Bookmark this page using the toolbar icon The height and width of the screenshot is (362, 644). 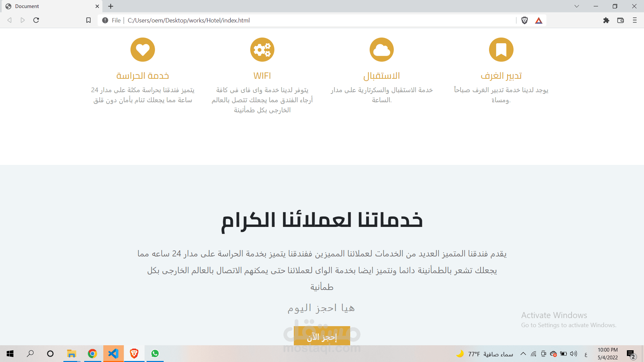[x=89, y=20]
